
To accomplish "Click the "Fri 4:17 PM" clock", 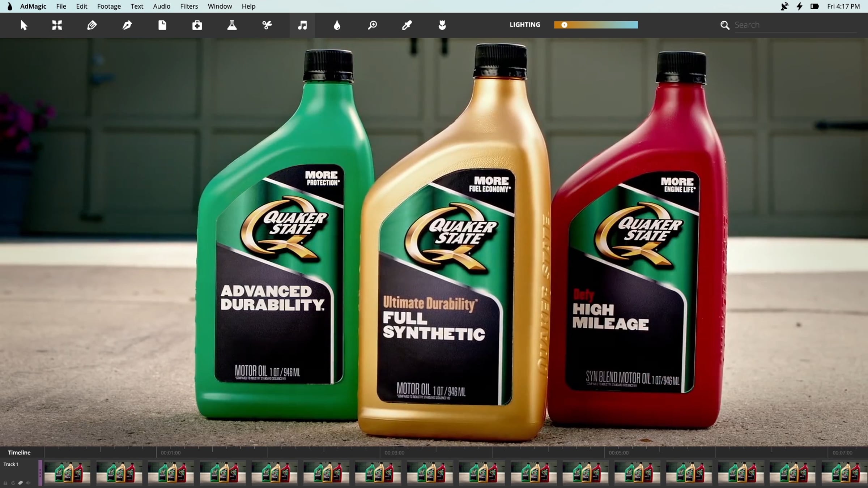I will coord(843,6).
